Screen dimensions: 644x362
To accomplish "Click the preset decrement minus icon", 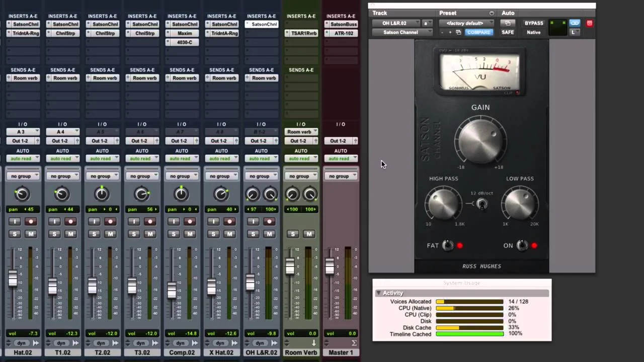I will (442, 32).
